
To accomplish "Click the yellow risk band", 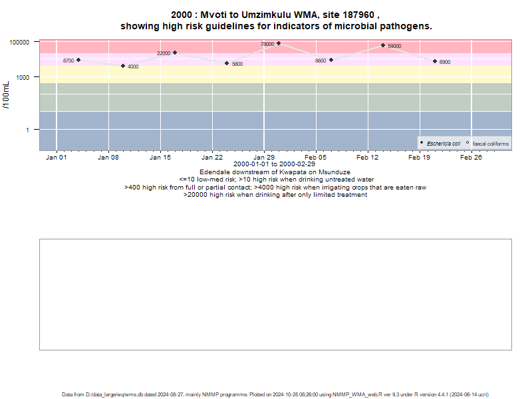I will 275,74.
